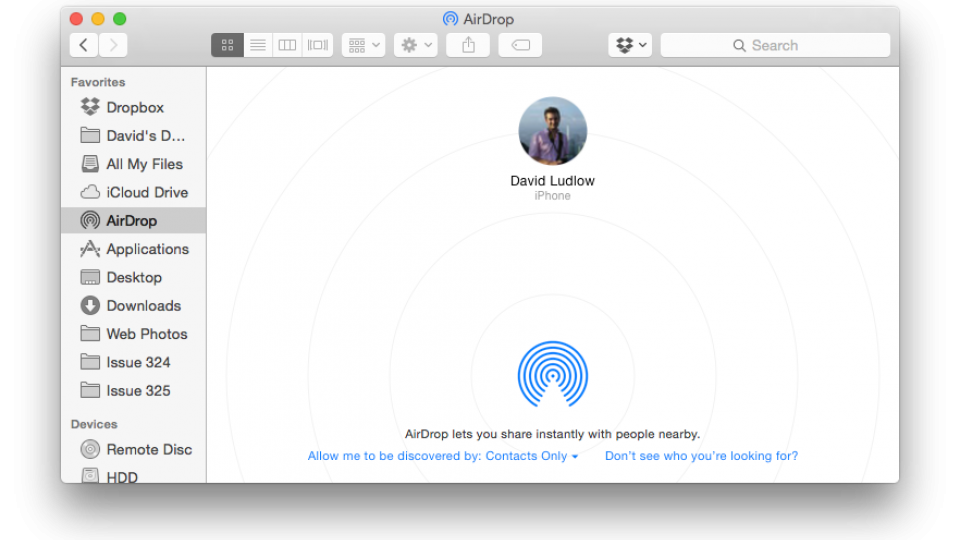Go back with the left chevron button

click(x=84, y=45)
